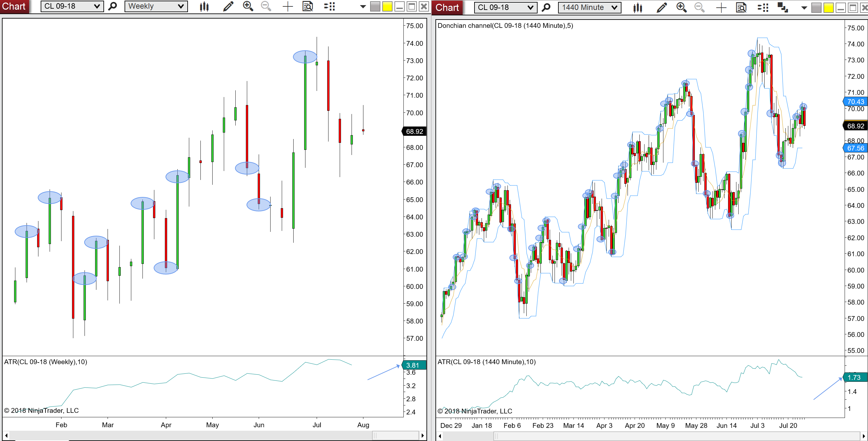Image resolution: width=868 pixels, height=441 pixels.
Task: Click the Aug label on Weekly time axis
Action: click(363, 425)
